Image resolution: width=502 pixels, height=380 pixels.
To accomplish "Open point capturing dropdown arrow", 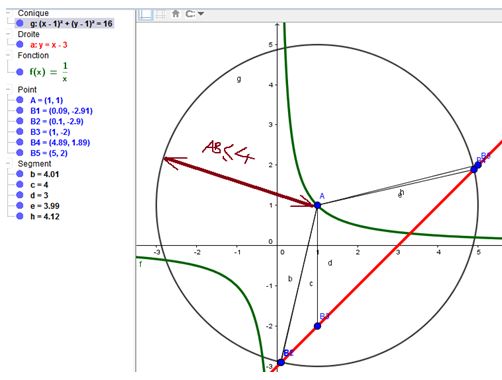I will click(x=201, y=14).
